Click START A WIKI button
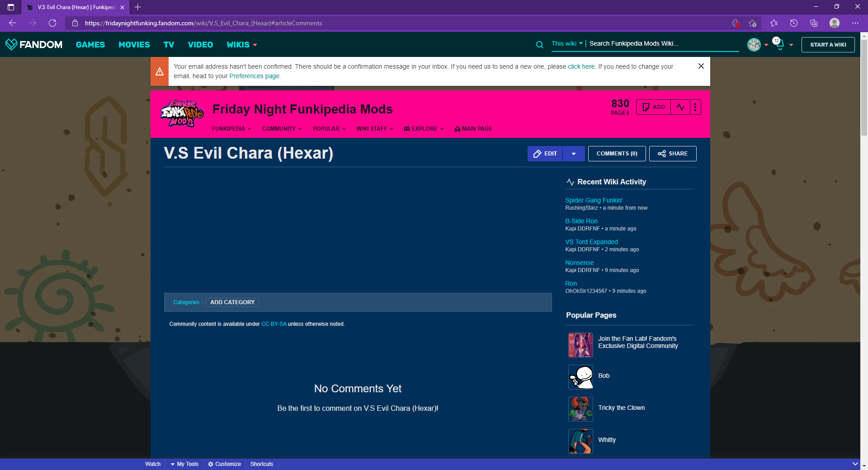Screen dimensions: 868x470 828,45
